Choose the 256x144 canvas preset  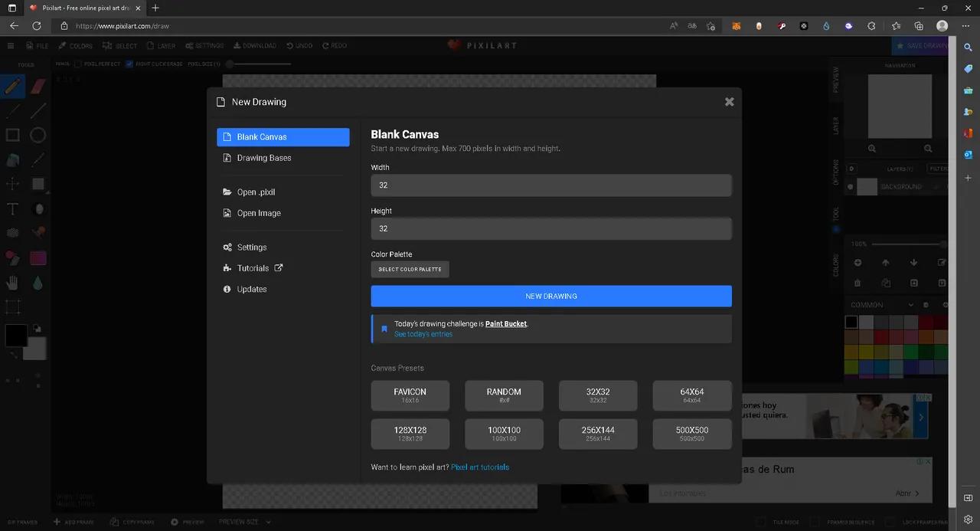click(x=598, y=434)
